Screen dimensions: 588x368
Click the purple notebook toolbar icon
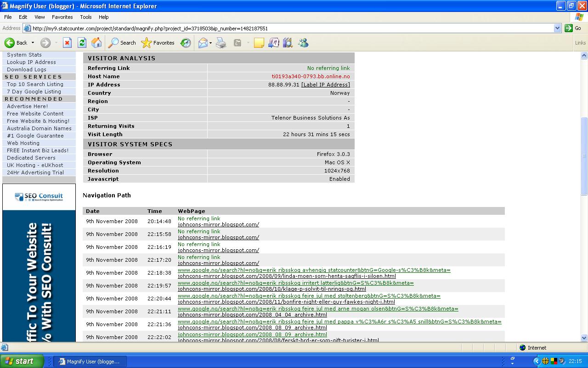[x=274, y=43]
